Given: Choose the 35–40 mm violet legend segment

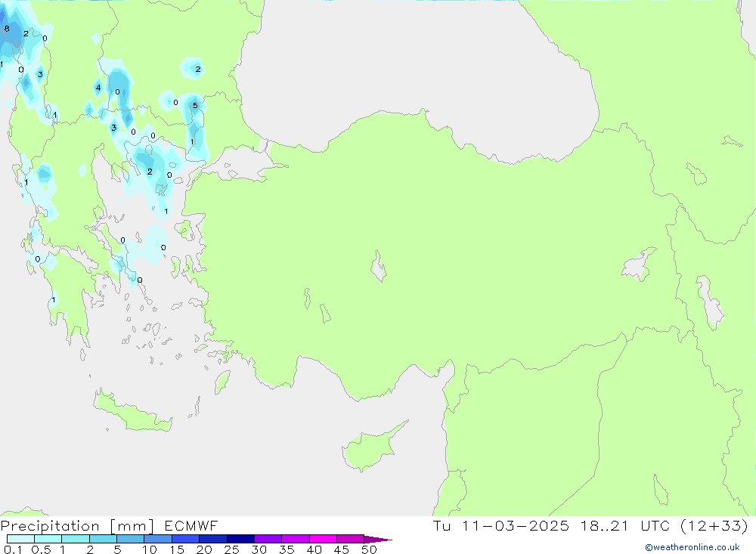Looking at the screenshot, I should (295, 539).
